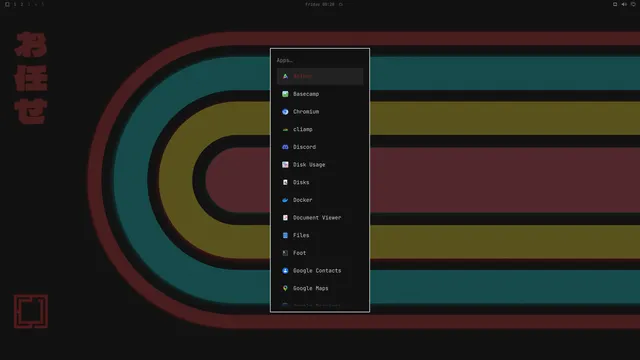Launch the cliamp entry
This screenshot has height=360, width=640.
320,129
